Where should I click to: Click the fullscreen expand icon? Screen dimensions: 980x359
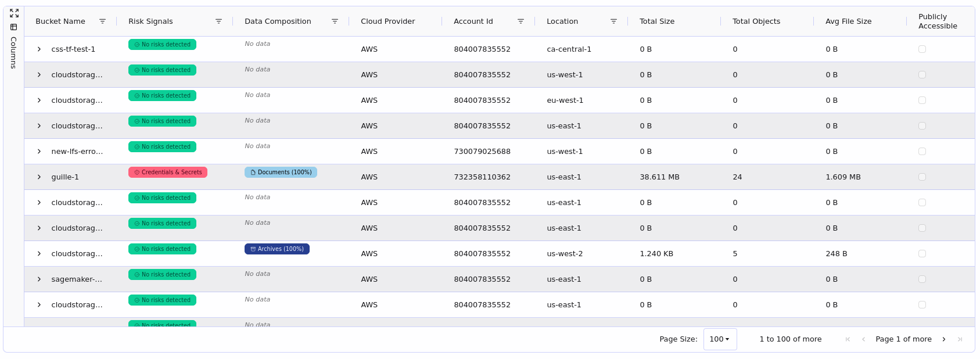point(14,13)
